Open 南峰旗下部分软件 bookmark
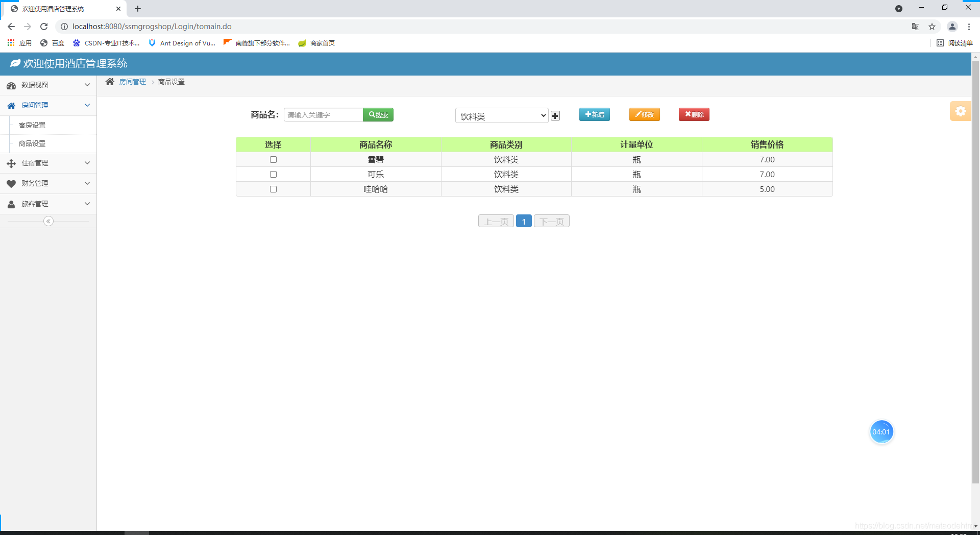 click(257, 43)
